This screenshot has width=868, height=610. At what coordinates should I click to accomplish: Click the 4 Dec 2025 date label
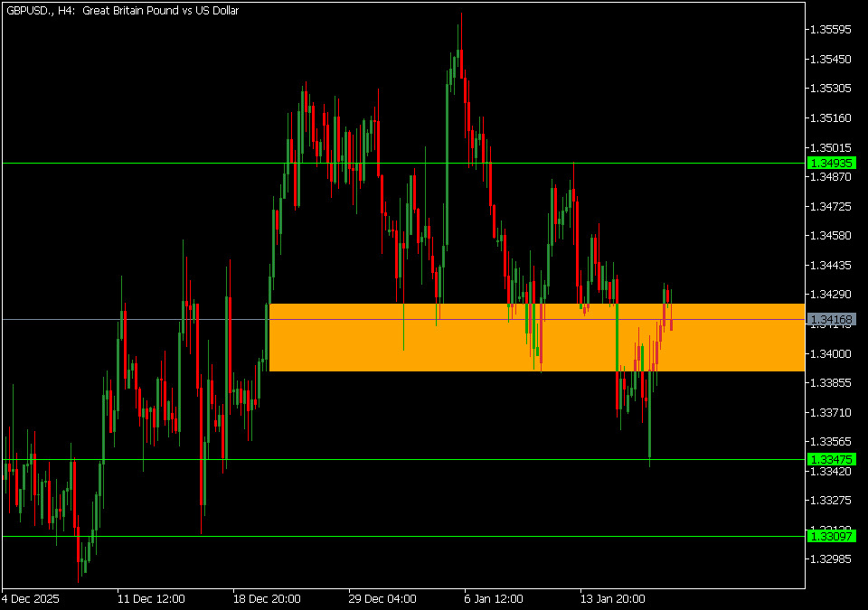33,598
